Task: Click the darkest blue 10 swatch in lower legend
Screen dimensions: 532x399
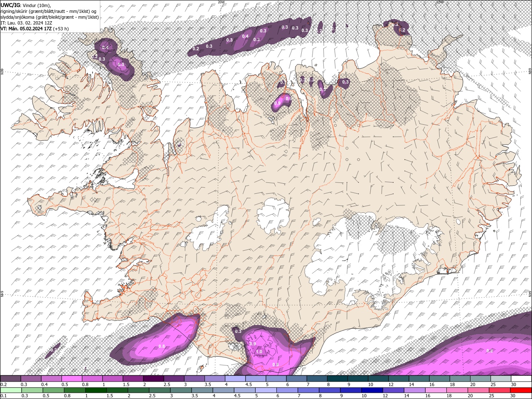Action: [x=372, y=390]
